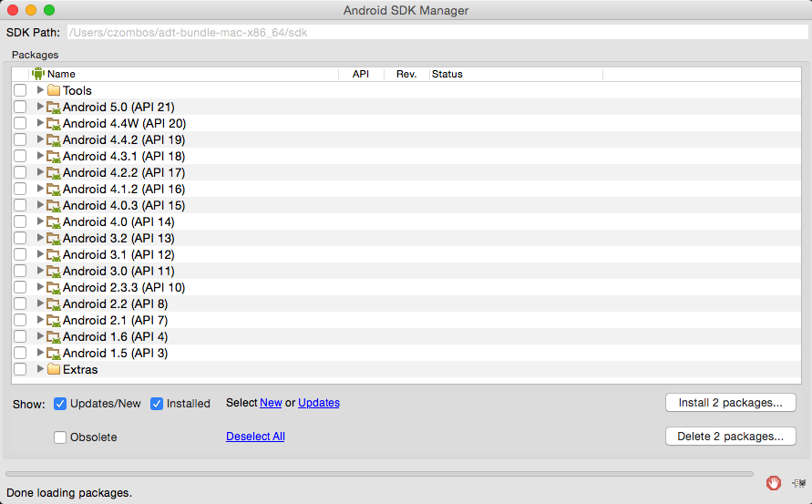Expand the Android 4.0 (API 14) node
Viewport: 812px width, 504px height.
[40, 221]
